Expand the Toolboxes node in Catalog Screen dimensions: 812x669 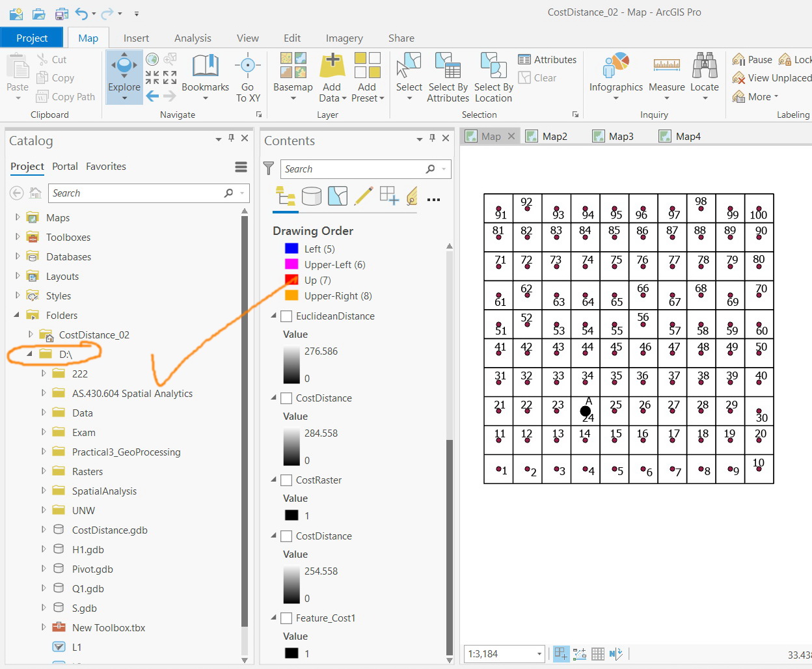[x=18, y=237]
